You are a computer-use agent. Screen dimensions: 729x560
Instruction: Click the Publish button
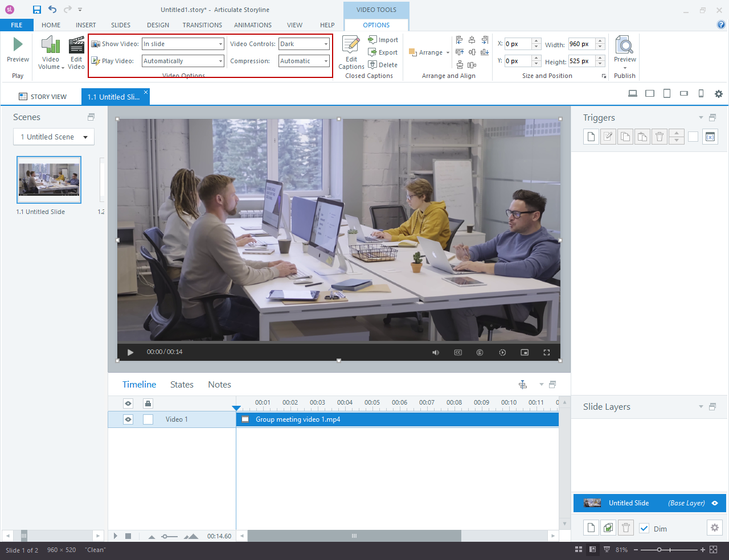click(x=625, y=76)
